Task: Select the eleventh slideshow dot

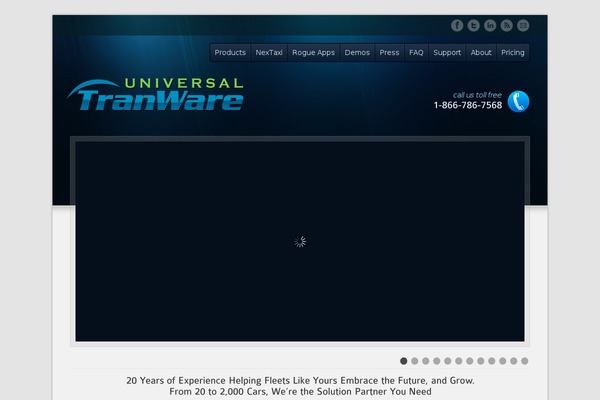Action: [514, 361]
